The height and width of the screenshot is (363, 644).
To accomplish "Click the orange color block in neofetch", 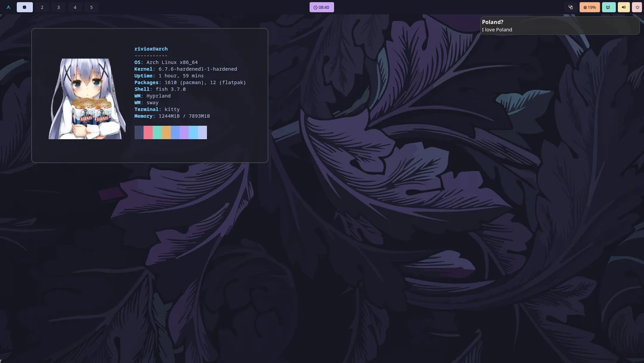I will pos(166,133).
